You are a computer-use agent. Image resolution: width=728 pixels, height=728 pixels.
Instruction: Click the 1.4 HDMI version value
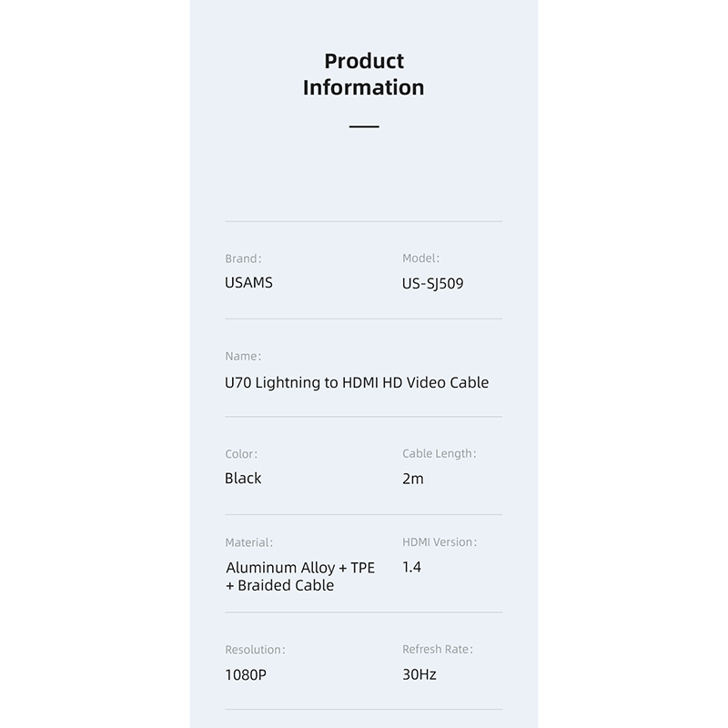[x=411, y=567]
